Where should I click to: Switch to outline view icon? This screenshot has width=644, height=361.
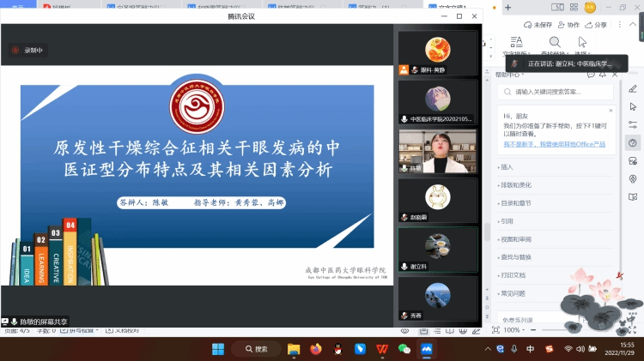coord(437,331)
